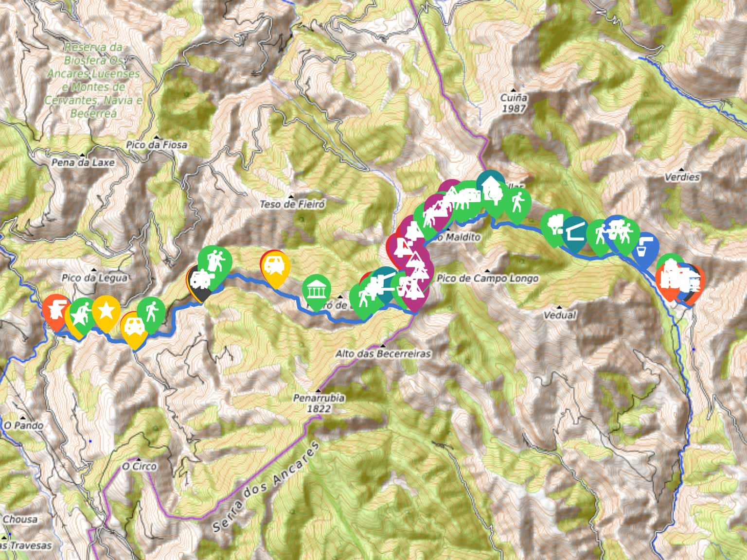Open the teal shelter waypoint marker
This screenshot has height=560, width=747.
575,231
